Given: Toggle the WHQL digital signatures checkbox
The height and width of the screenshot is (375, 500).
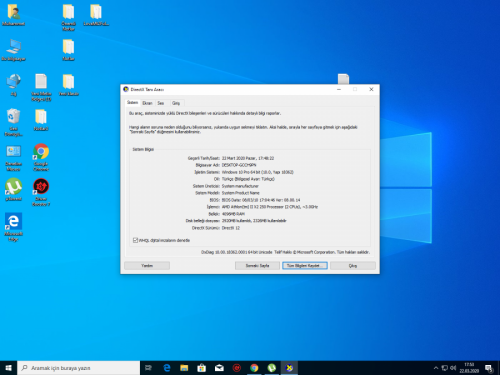Looking at the screenshot, I should [x=135, y=240].
